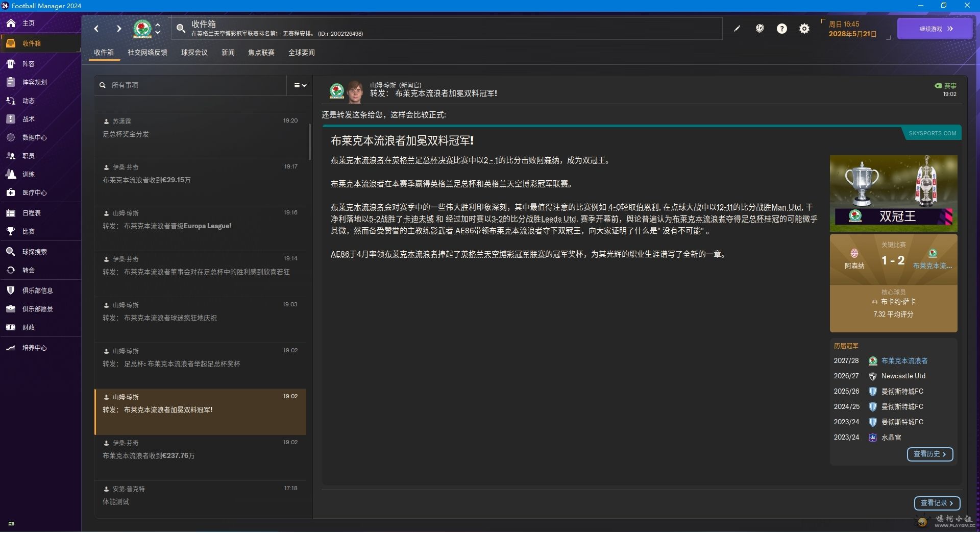
Task: Open 比赛 competitions trophy in sidebar
Action: coord(40,231)
